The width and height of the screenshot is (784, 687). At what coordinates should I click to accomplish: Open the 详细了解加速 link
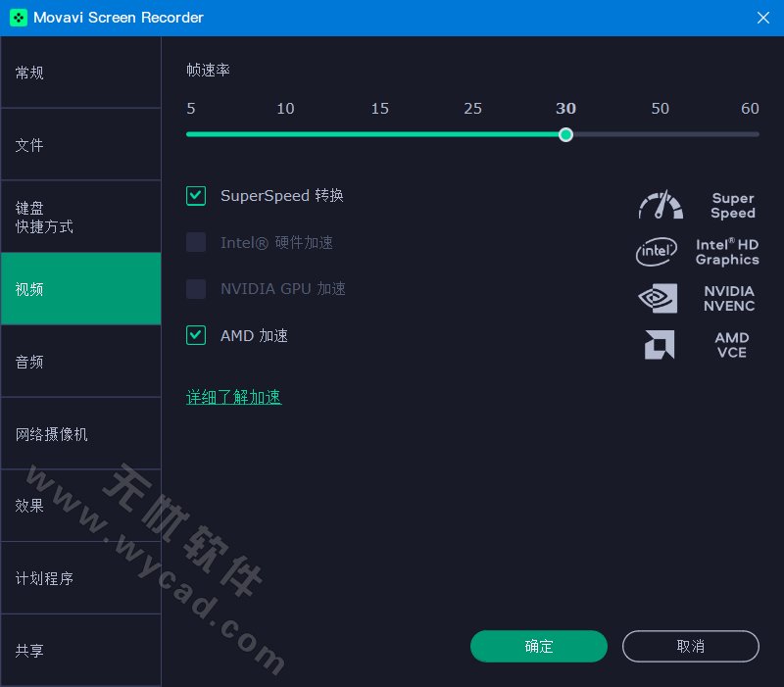click(x=233, y=397)
